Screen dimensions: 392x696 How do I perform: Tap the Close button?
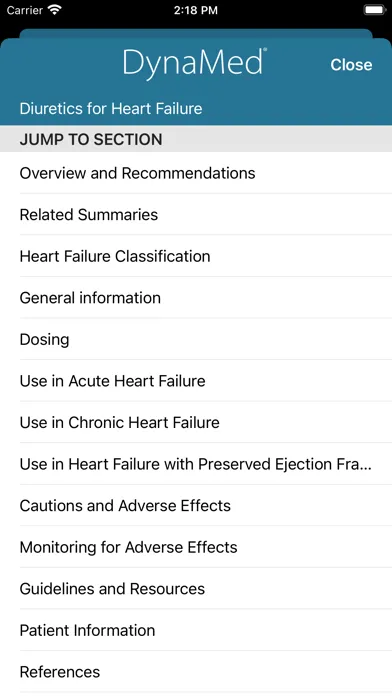pos(351,65)
